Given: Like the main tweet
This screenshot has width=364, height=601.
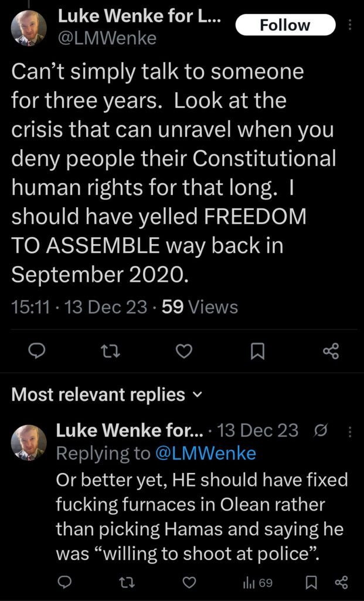Looking at the screenshot, I should 183,351.
